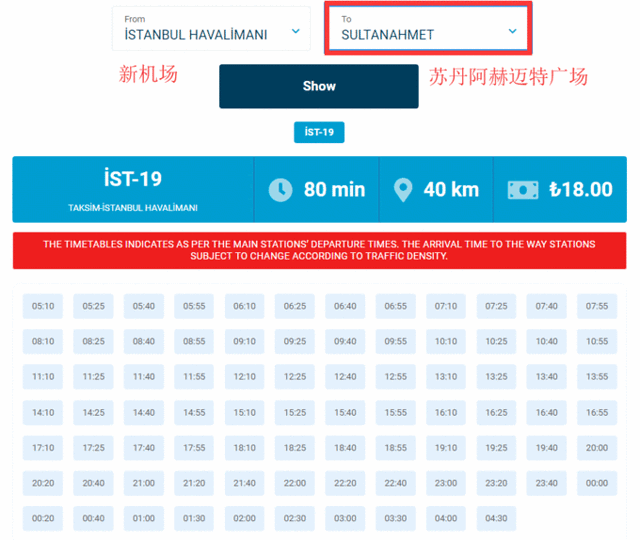Image resolution: width=640 pixels, height=540 pixels.
Task: Click the banknote icon beside ₺18.00
Action: point(523,189)
